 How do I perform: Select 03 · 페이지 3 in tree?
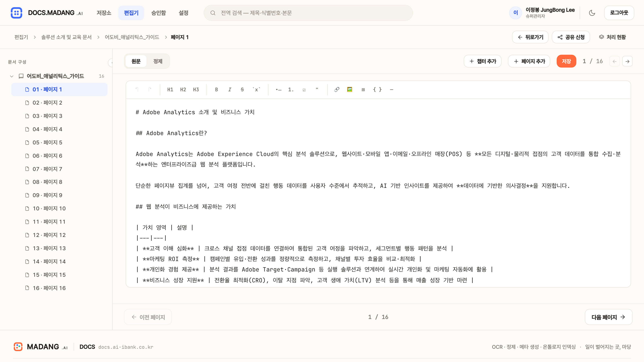59,116
